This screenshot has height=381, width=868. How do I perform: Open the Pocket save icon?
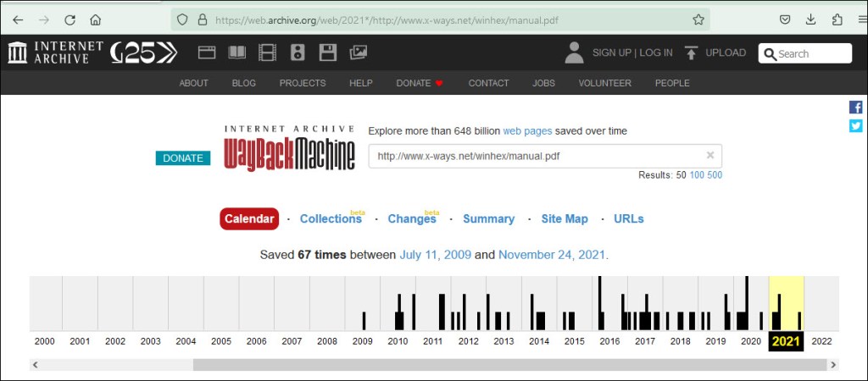tap(784, 20)
